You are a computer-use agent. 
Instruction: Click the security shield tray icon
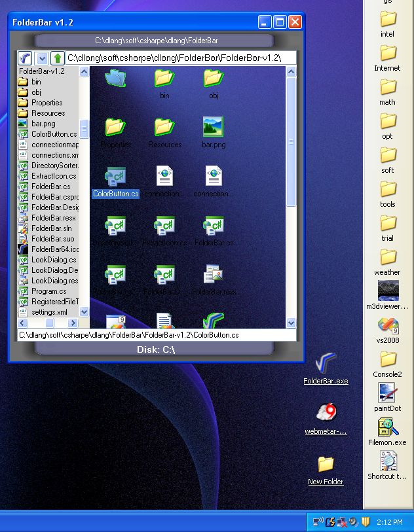coord(366,522)
